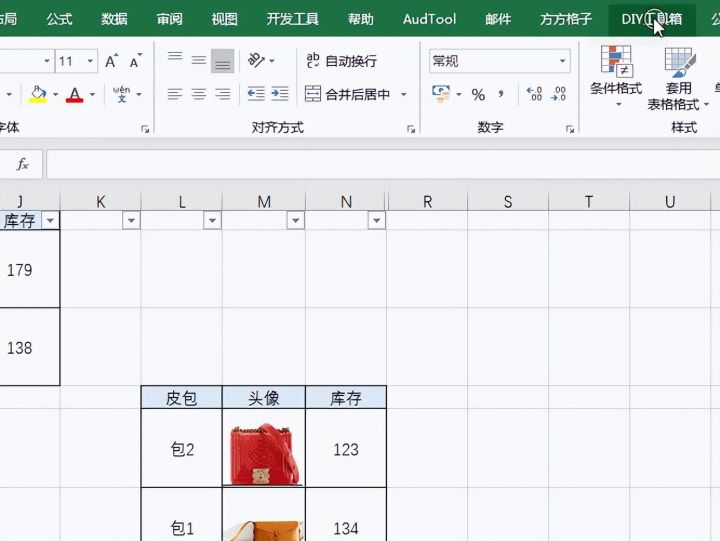Open filter dropdown in column K
The height and width of the screenshot is (541, 720).
coord(131,220)
